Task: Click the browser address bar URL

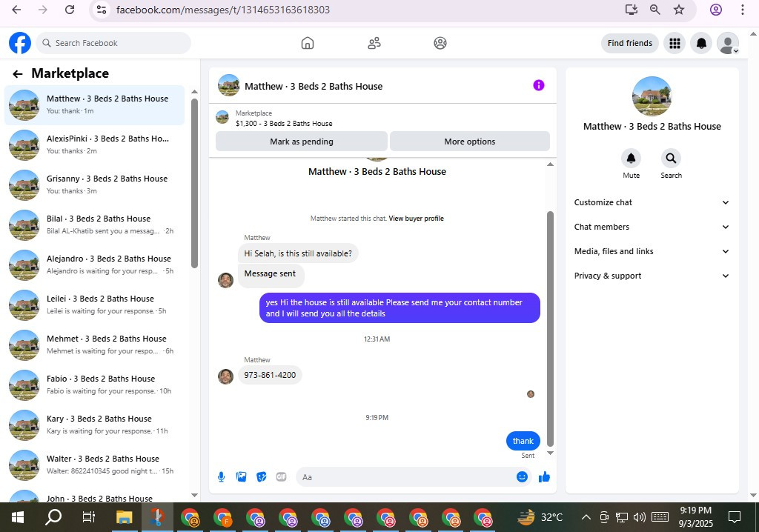Action: point(223,10)
